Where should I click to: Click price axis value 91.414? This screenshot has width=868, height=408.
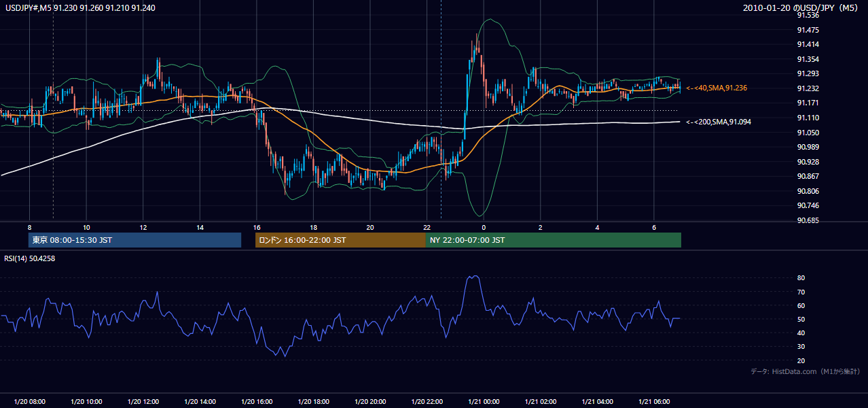tap(808, 44)
